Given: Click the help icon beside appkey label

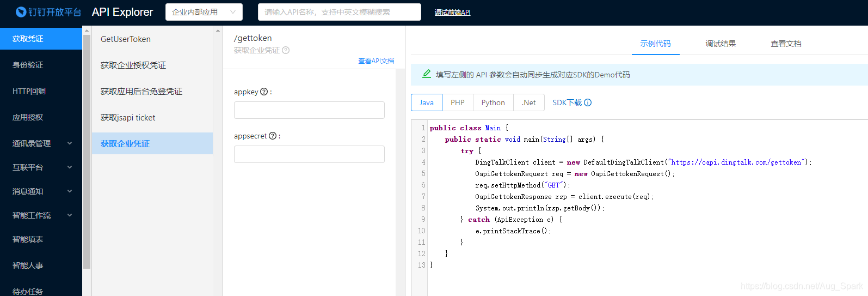Looking at the screenshot, I should [264, 92].
